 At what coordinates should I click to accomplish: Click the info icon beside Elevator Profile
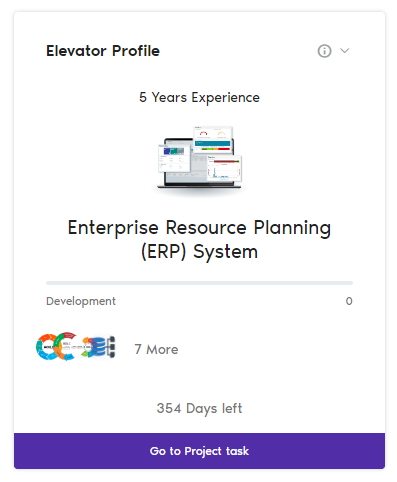click(x=324, y=51)
